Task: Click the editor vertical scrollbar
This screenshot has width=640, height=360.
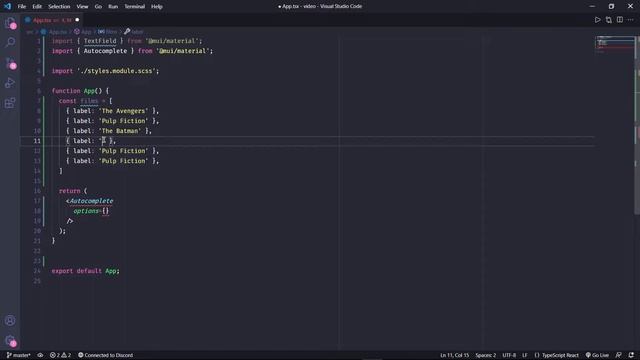Action: click(637, 124)
